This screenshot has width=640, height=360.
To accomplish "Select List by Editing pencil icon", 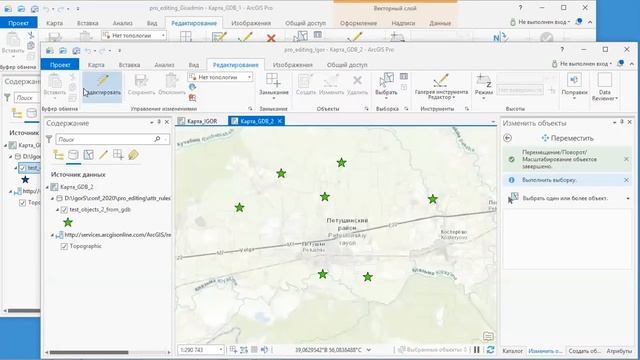I will [x=103, y=155].
